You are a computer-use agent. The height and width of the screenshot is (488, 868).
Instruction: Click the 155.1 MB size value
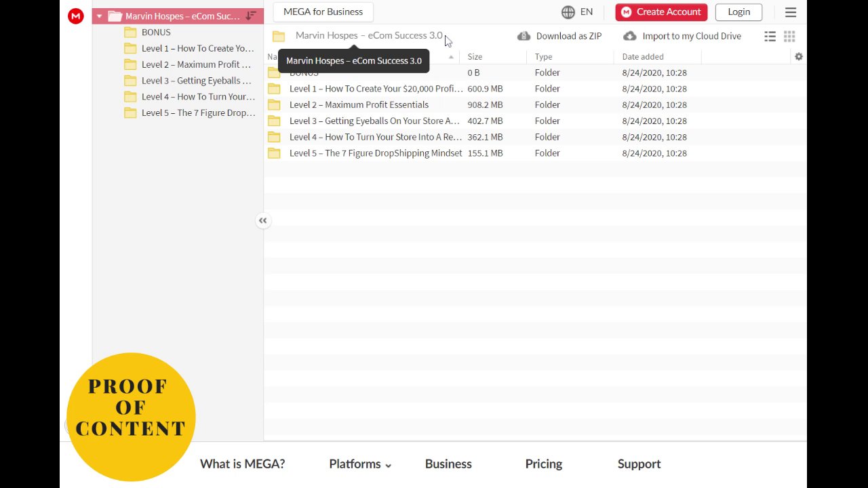point(485,153)
